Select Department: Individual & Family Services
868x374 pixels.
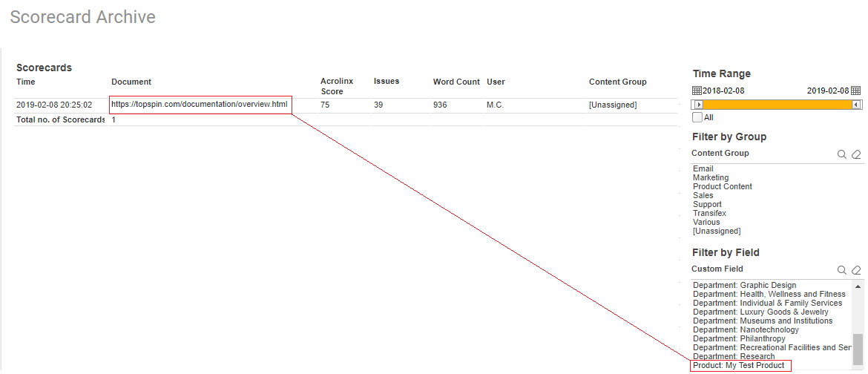coord(768,303)
